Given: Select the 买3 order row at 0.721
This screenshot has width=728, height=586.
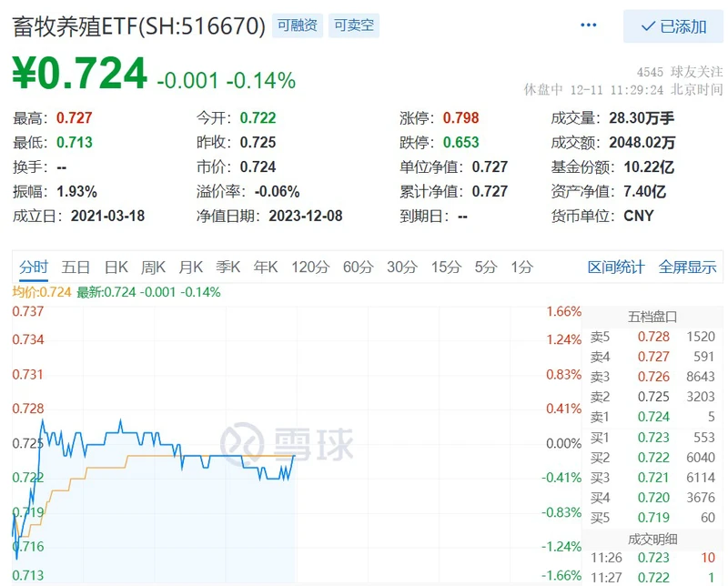Looking at the screenshot, I should [x=652, y=478].
